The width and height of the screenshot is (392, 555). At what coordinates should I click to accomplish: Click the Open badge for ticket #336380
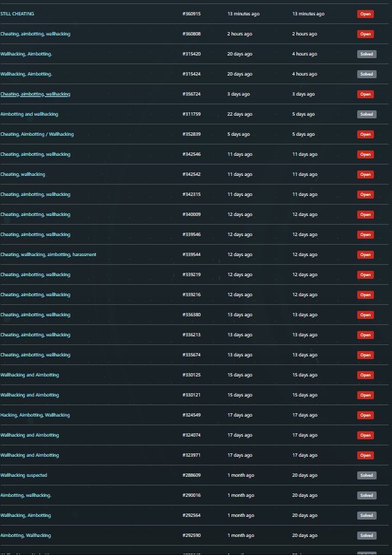(x=365, y=315)
